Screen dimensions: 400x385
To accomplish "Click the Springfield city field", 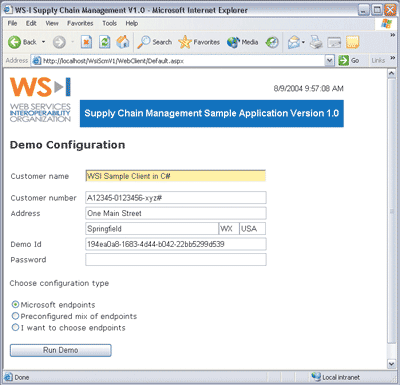I will [x=152, y=229].
